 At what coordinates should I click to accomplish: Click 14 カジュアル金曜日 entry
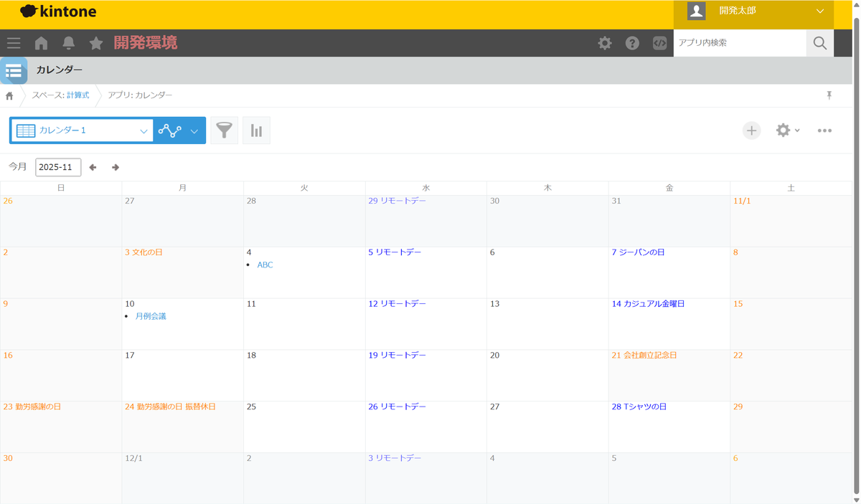click(x=648, y=304)
